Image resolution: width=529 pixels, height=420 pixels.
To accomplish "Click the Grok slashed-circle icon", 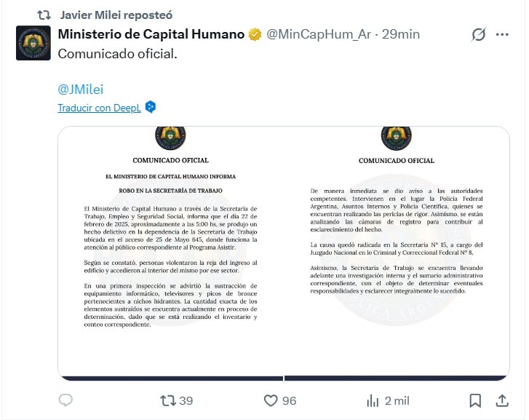I will [x=478, y=34].
